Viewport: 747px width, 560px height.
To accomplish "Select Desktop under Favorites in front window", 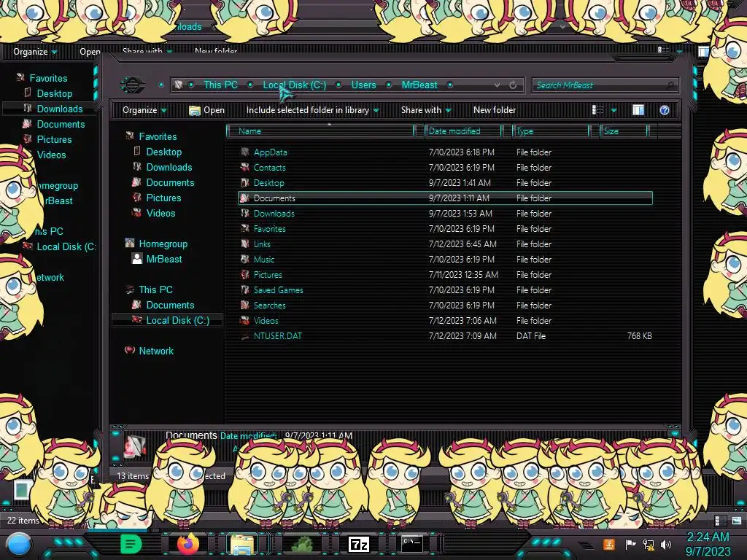I will pyautogui.click(x=163, y=152).
